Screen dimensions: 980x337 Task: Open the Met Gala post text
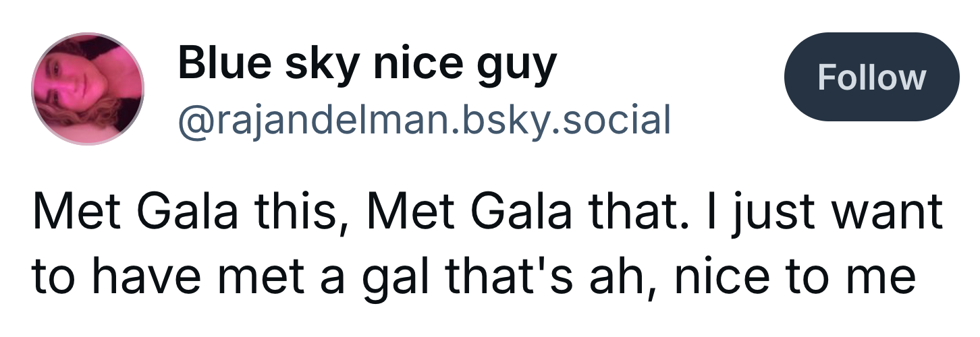(486, 244)
